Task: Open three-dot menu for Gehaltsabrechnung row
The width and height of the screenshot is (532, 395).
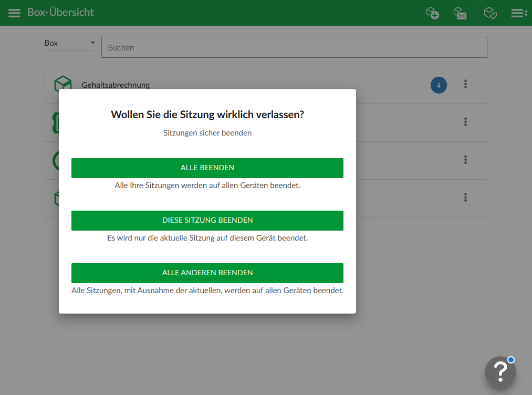Action: (465, 84)
